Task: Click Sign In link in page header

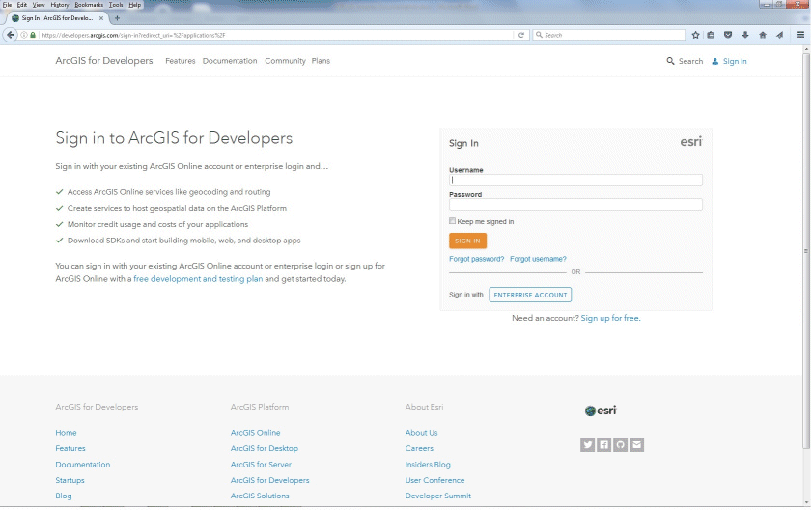Action: (735, 61)
